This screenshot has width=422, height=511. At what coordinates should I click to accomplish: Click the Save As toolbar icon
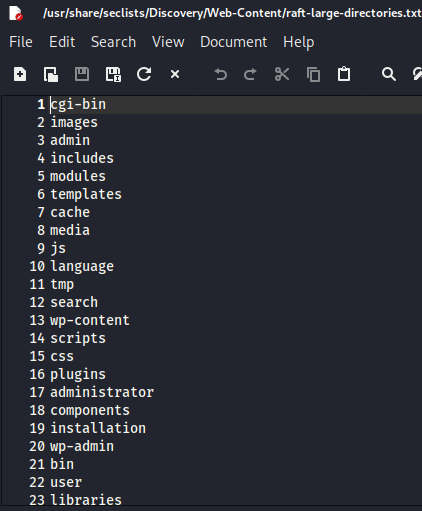[x=113, y=74]
